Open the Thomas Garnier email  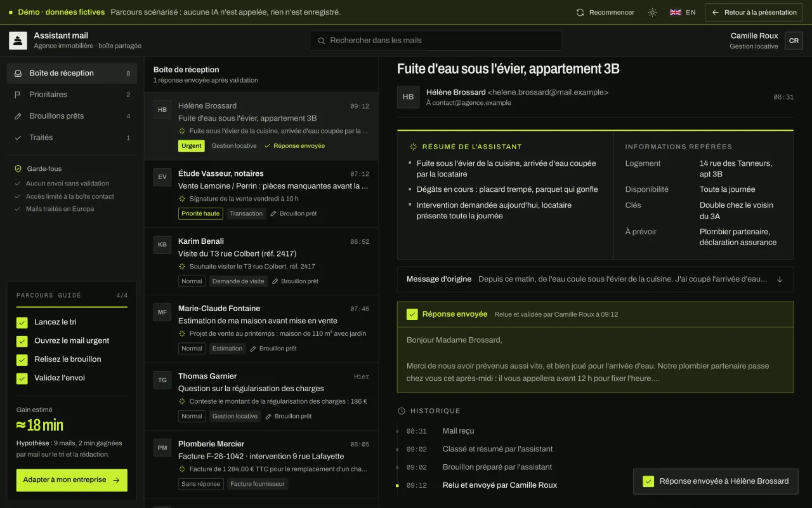coord(261,397)
